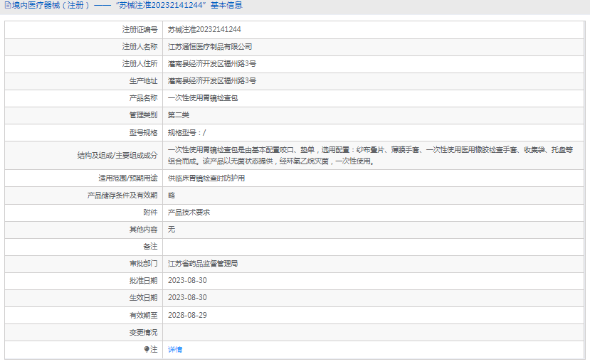This screenshot has height=364, width=590.
Task: Select the address value in the 生产地址 row
Action: tap(212, 81)
